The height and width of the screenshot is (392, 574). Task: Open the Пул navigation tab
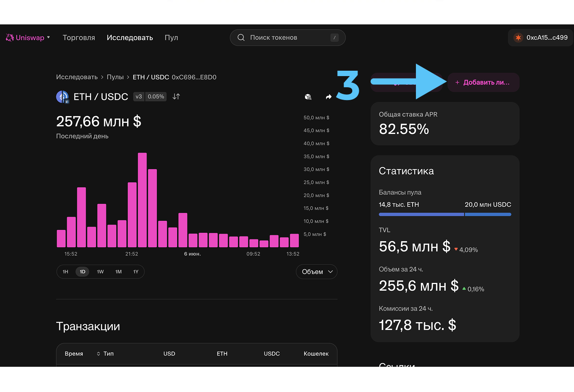coord(171,38)
